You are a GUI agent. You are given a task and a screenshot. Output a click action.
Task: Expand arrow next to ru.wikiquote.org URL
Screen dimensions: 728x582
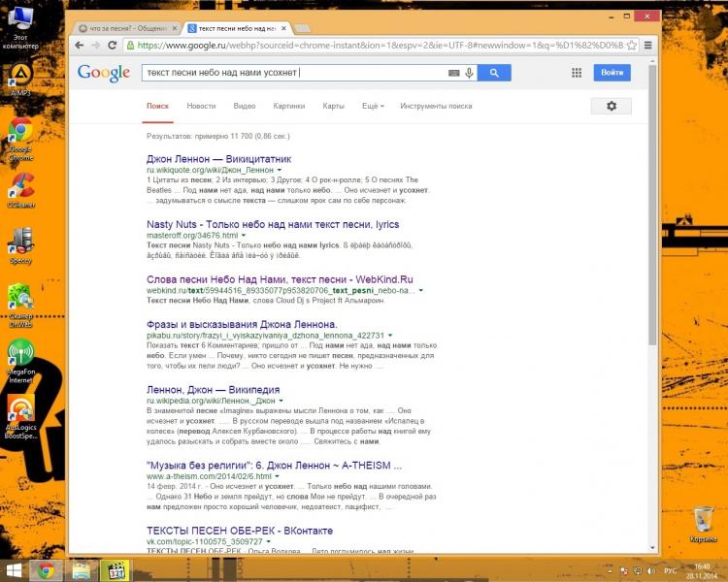point(279,170)
